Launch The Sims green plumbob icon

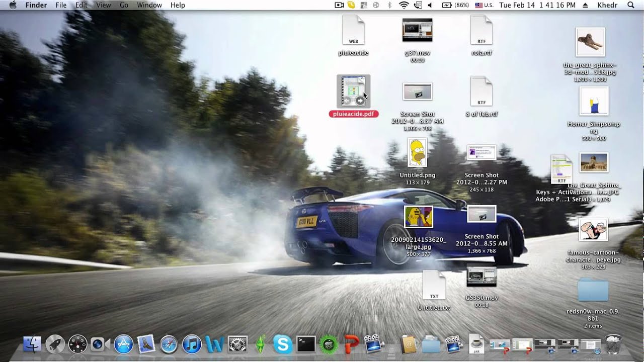tap(260, 344)
